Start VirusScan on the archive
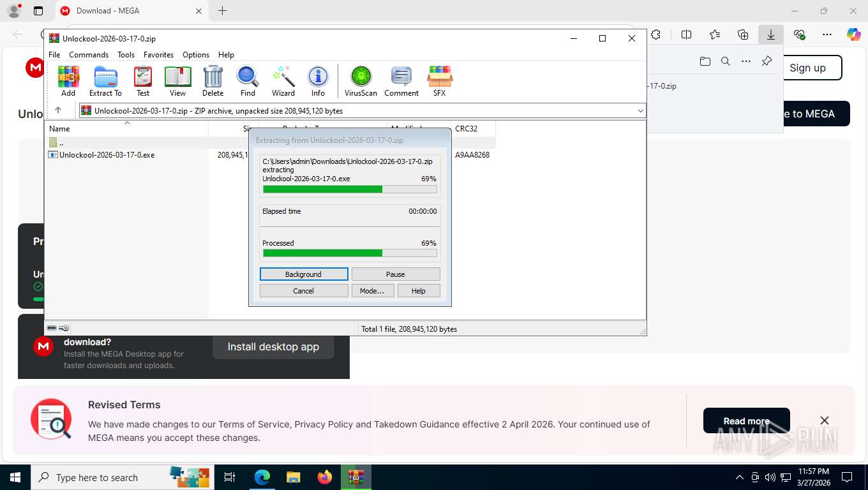 pos(361,81)
